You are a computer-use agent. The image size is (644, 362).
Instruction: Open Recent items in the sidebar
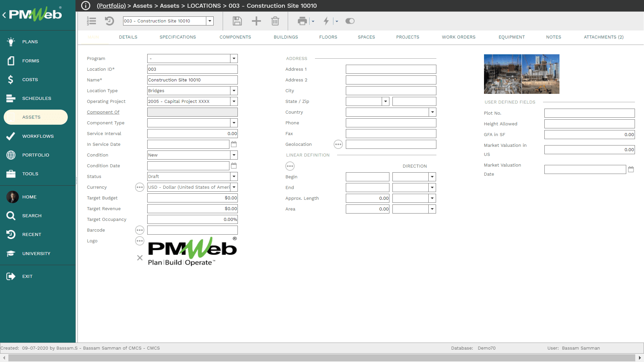32,235
